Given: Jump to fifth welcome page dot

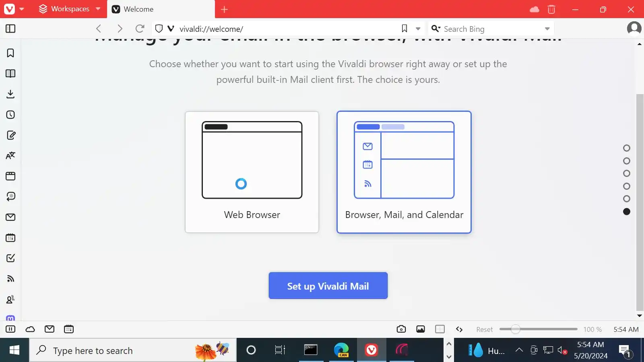Looking at the screenshot, I should pyautogui.click(x=627, y=199).
